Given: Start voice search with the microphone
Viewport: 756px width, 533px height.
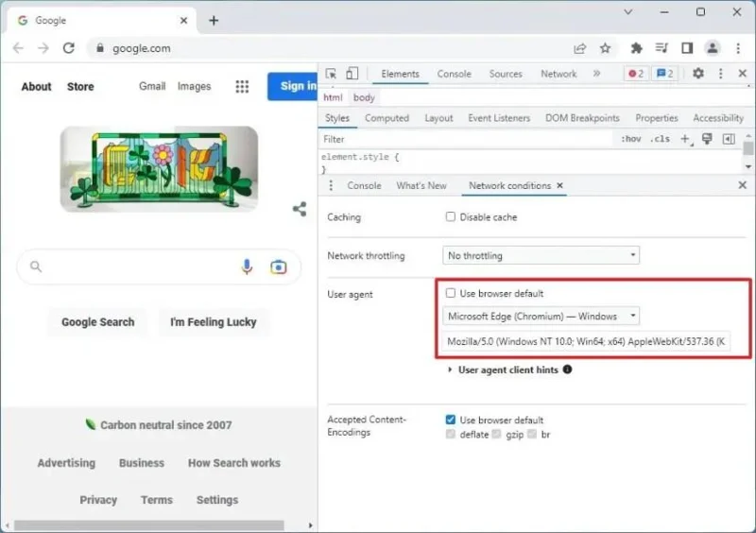Looking at the screenshot, I should pos(247,266).
